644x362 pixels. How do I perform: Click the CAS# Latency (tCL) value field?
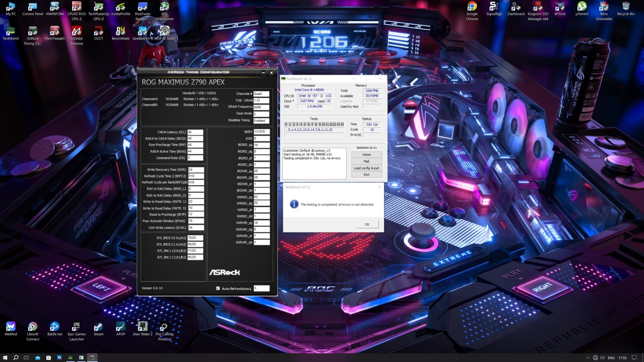pos(195,132)
